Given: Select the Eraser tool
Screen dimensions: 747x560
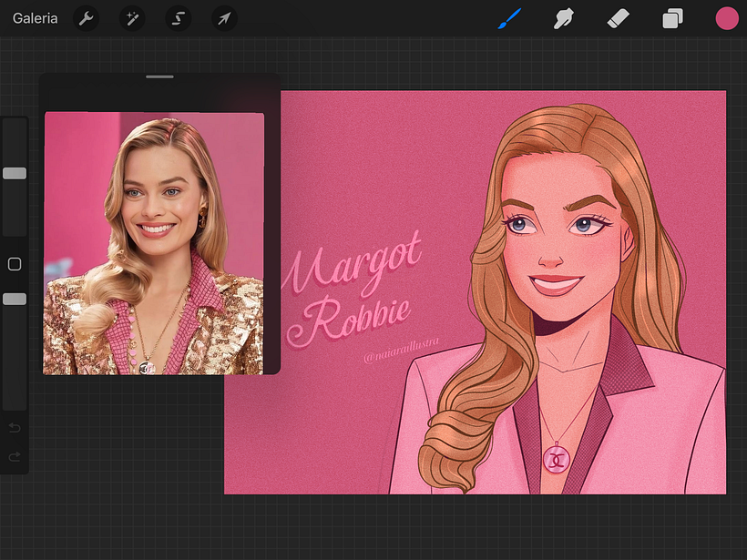Looking at the screenshot, I should (x=619, y=18).
